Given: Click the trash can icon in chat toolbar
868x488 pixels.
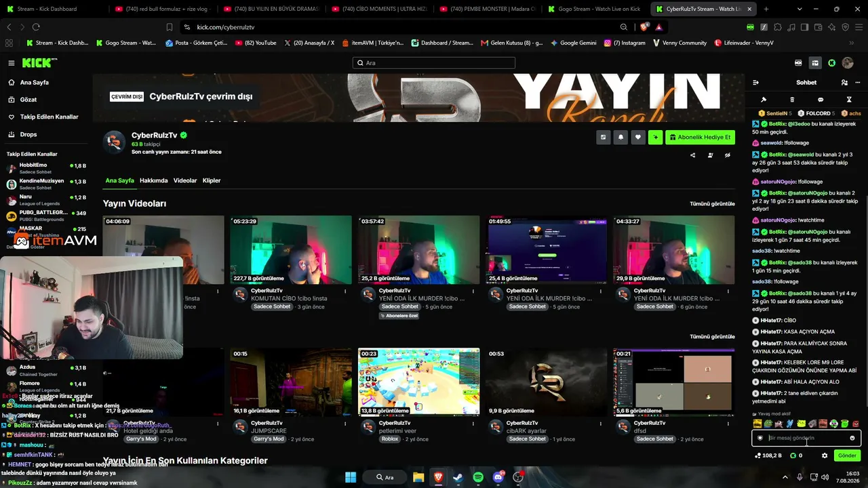Looking at the screenshot, I should 792,100.
